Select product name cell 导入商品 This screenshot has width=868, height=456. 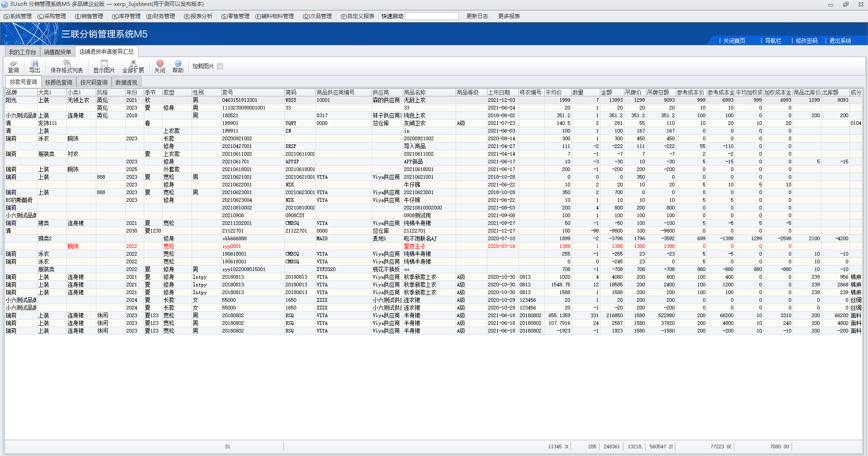pyautogui.click(x=429, y=146)
